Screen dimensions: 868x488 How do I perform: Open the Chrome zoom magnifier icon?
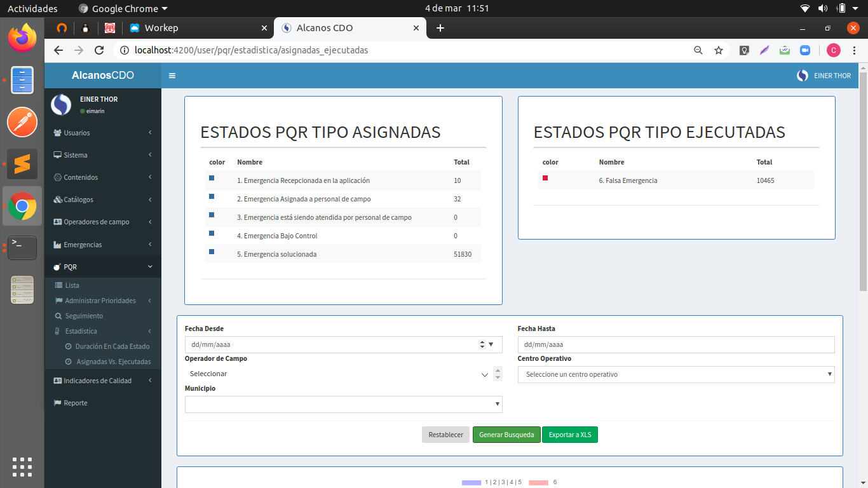pyautogui.click(x=698, y=50)
